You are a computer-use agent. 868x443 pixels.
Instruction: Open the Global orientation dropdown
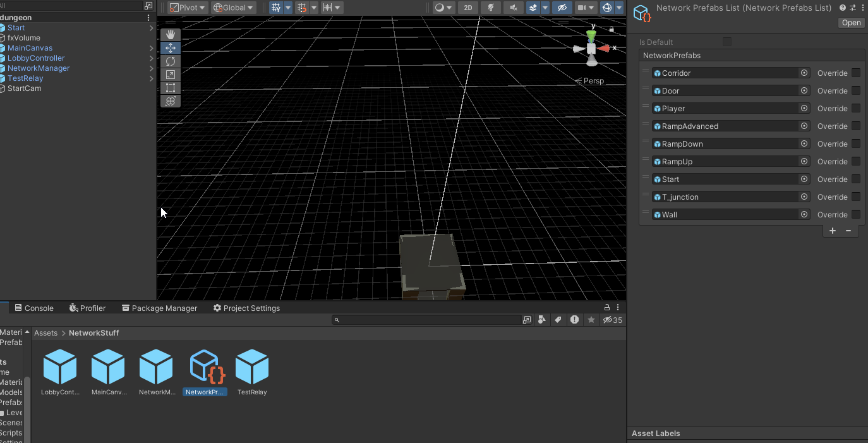point(232,7)
